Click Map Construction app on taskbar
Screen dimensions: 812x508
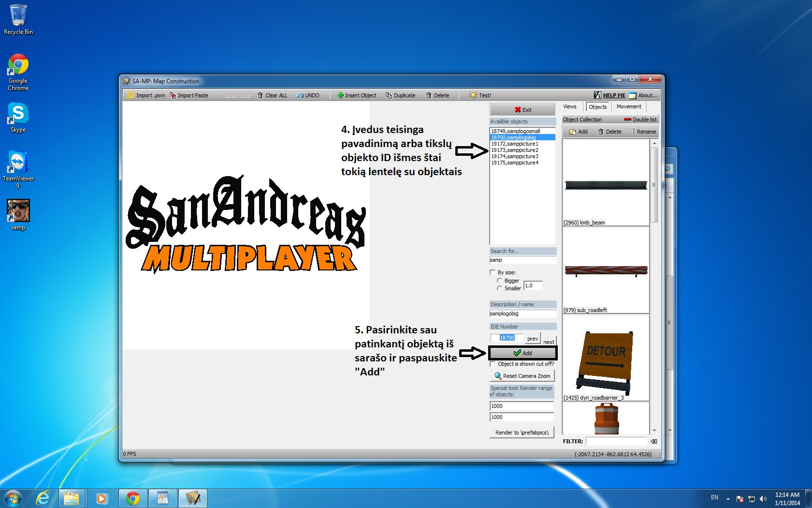point(192,498)
